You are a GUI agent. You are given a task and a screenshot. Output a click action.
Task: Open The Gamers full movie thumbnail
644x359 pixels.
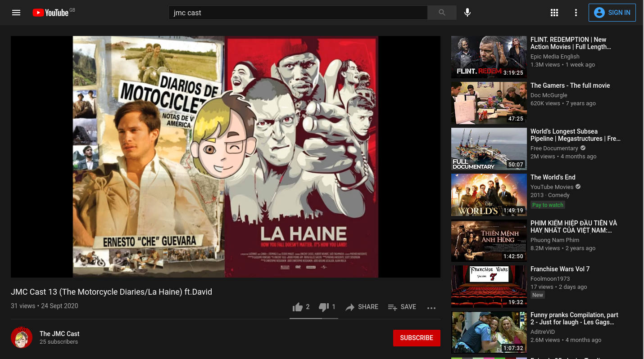(x=489, y=103)
